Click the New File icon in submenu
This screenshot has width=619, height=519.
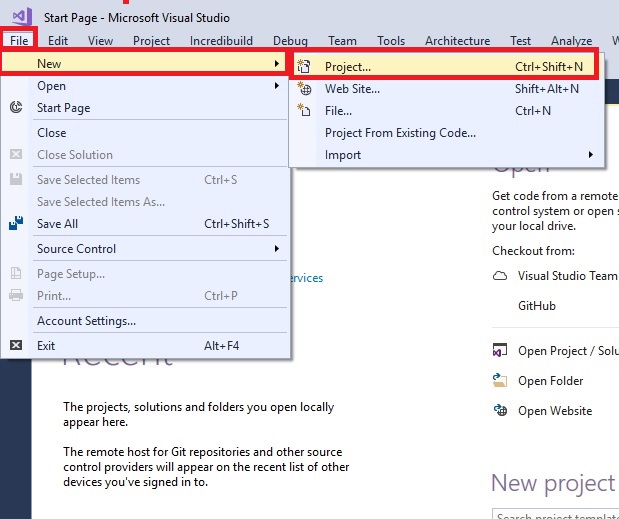304,110
